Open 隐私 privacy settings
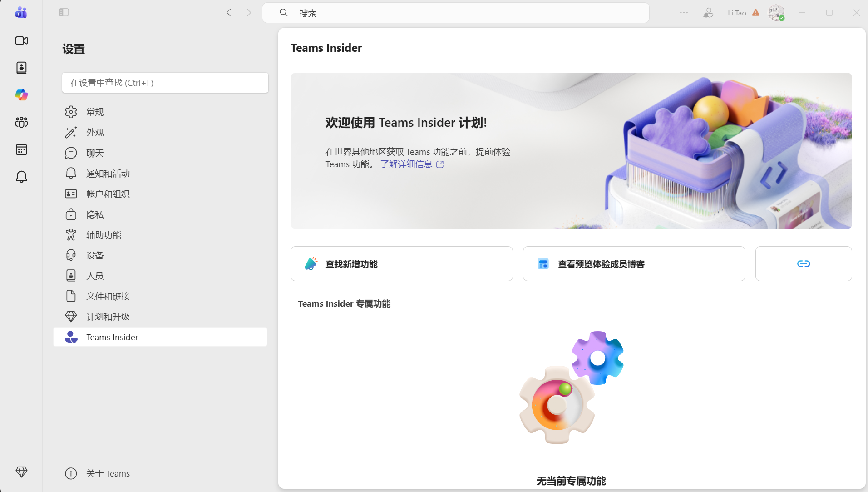The width and height of the screenshot is (868, 492). 160,214
